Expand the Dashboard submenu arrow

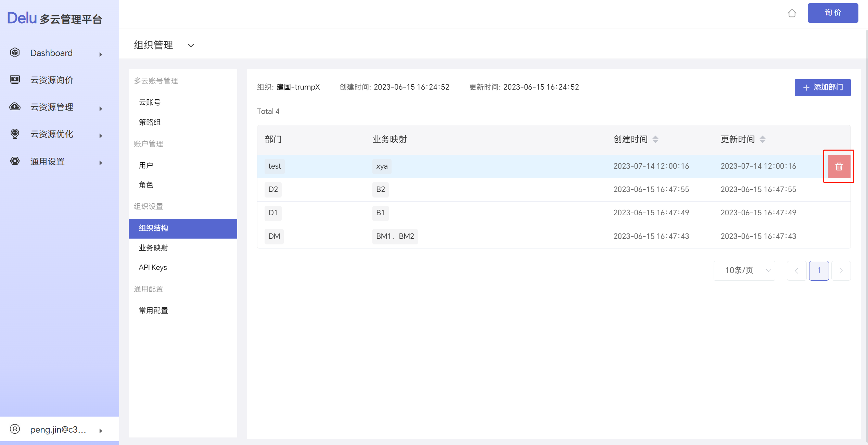click(x=101, y=54)
